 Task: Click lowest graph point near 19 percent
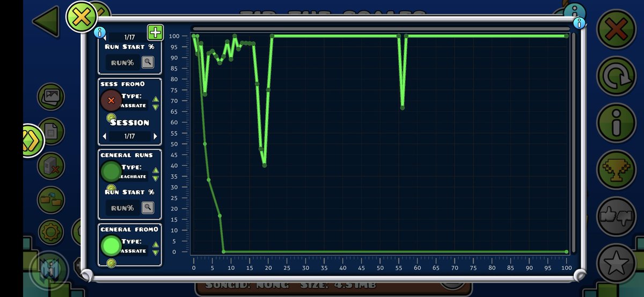(x=265, y=165)
